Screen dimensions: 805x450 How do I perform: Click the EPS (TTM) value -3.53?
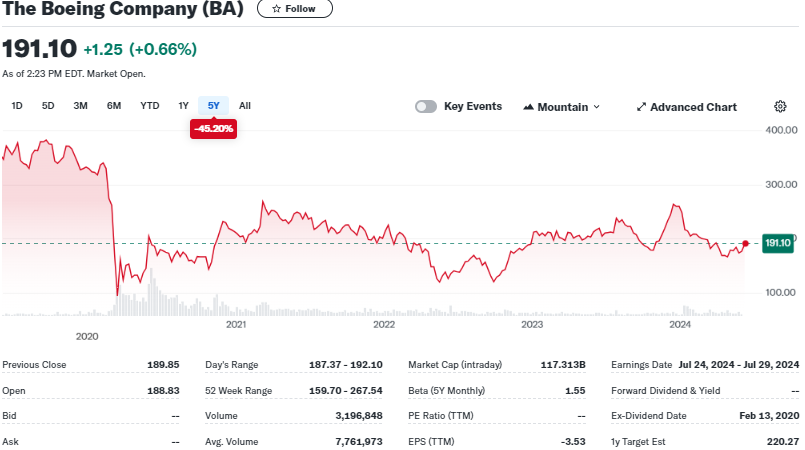click(x=572, y=441)
